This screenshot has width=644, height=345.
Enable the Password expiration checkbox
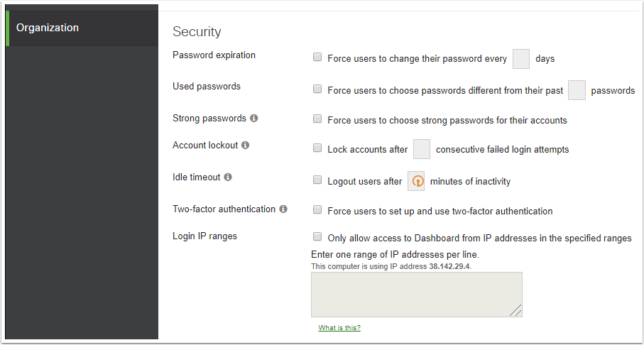(317, 57)
